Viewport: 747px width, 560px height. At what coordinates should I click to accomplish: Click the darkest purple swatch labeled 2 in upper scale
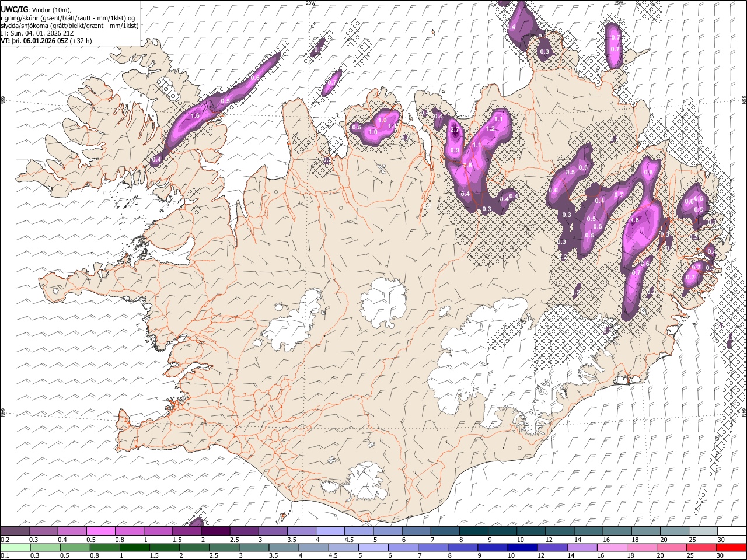pyautogui.click(x=215, y=531)
